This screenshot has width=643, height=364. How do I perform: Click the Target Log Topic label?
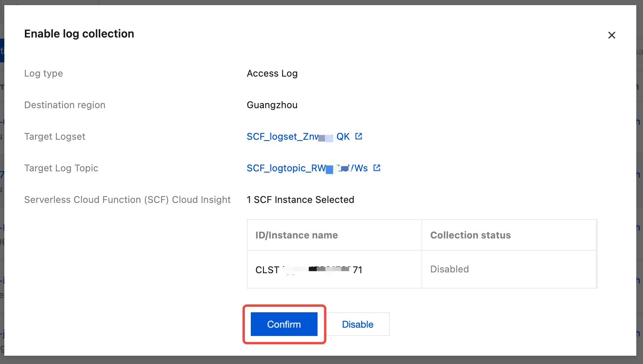tap(61, 168)
